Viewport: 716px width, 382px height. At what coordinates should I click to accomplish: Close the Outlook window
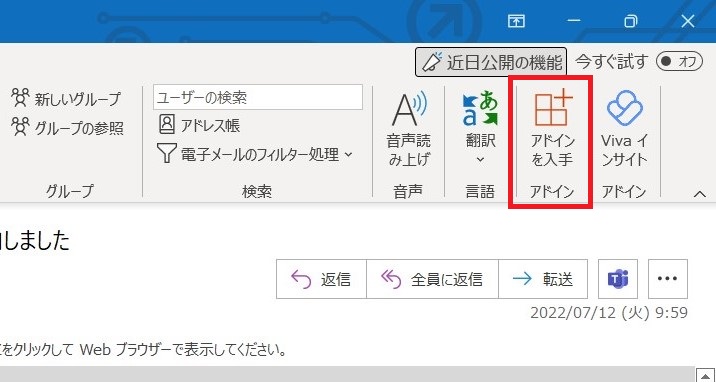[688, 21]
